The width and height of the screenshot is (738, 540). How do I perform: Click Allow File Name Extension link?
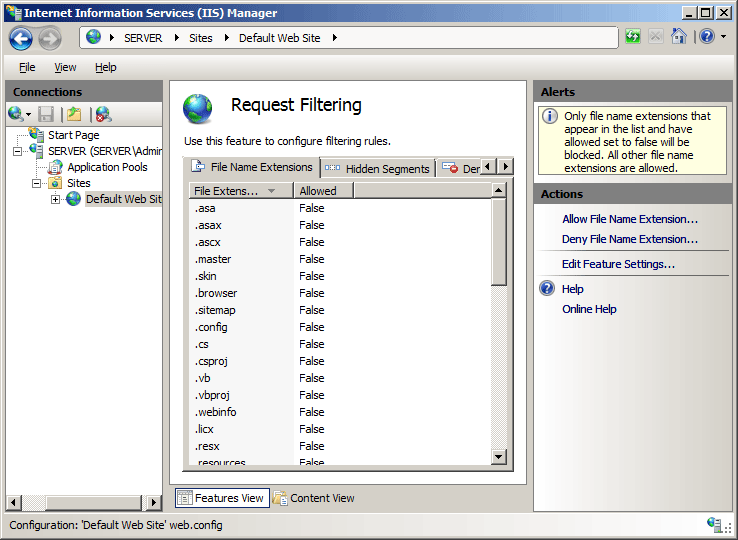(x=630, y=219)
